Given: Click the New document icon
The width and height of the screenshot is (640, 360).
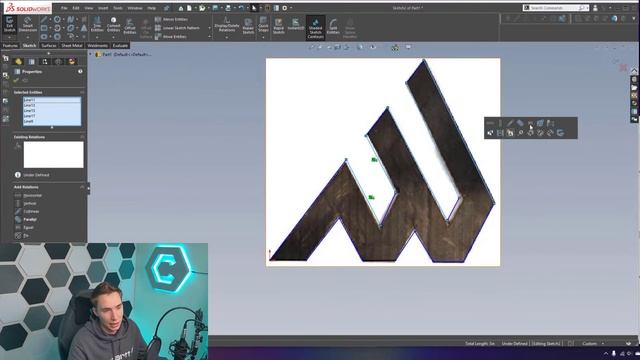Looking at the screenshot, I should tap(189, 8).
